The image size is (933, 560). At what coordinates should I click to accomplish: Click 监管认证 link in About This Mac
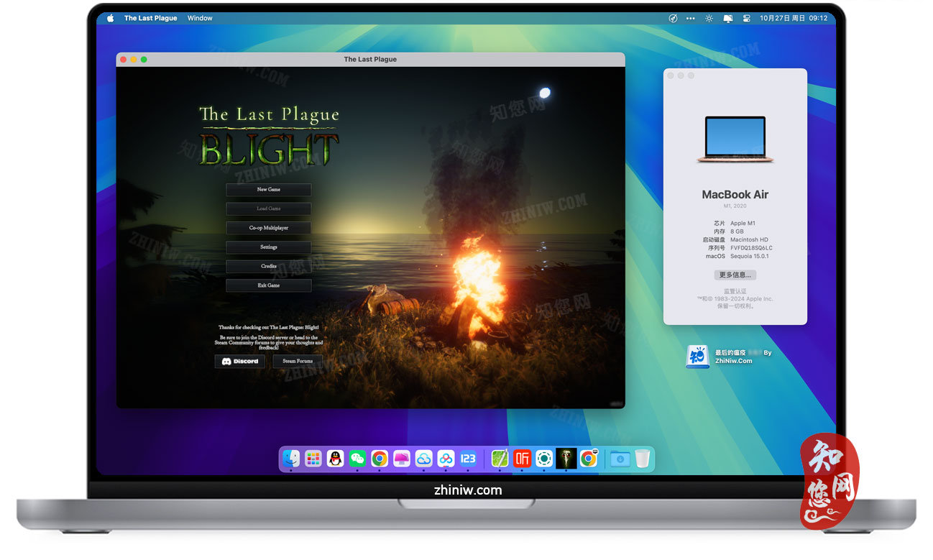pyautogui.click(x=735, y=291)
